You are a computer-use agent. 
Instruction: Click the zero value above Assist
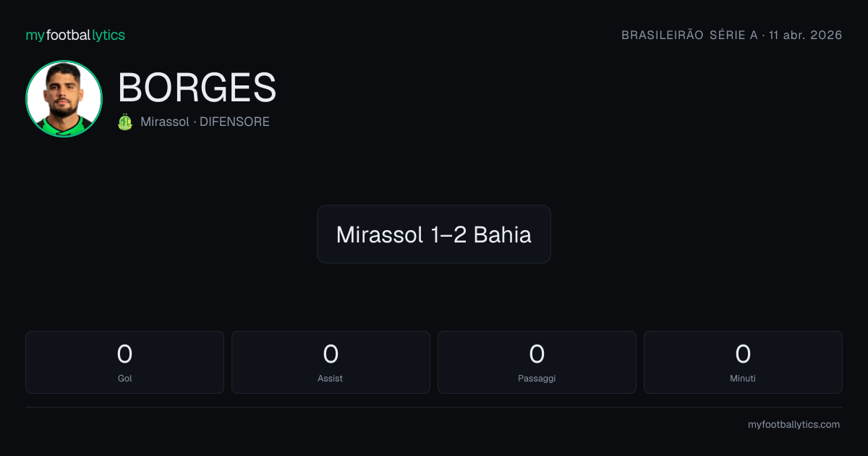point(331,354)
